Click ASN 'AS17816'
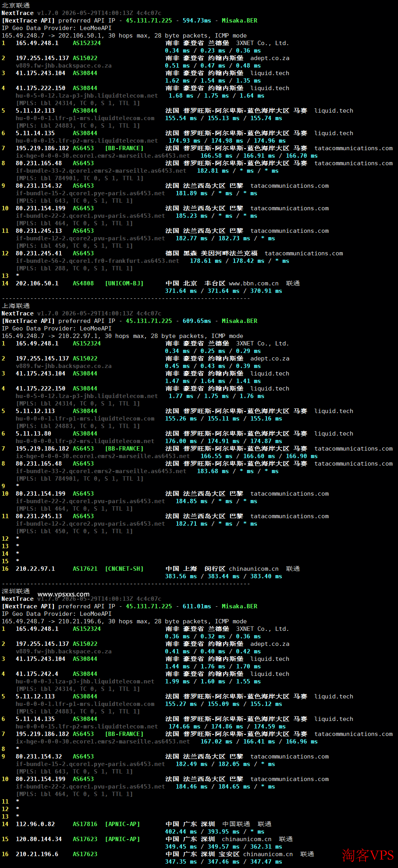The height and width of the screenshot is (868, 398). coord(85,824)
